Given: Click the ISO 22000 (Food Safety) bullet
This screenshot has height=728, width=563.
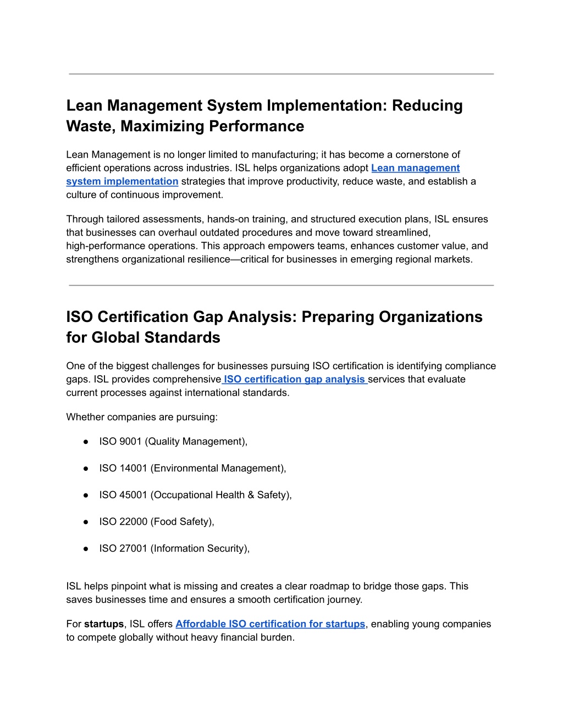Looking at the screenshot, I should (157, 522).
